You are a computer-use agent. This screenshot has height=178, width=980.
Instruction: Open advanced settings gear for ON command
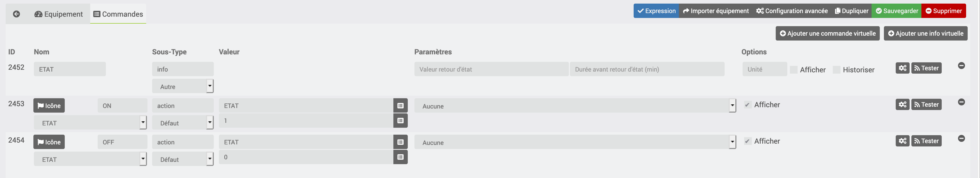coord(902,104)
